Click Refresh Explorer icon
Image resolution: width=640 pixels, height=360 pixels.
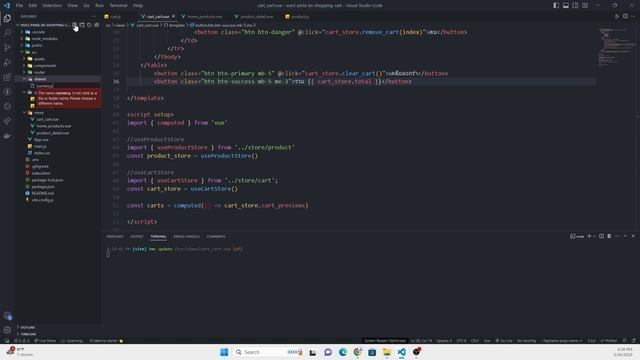[x=89, y=25]
